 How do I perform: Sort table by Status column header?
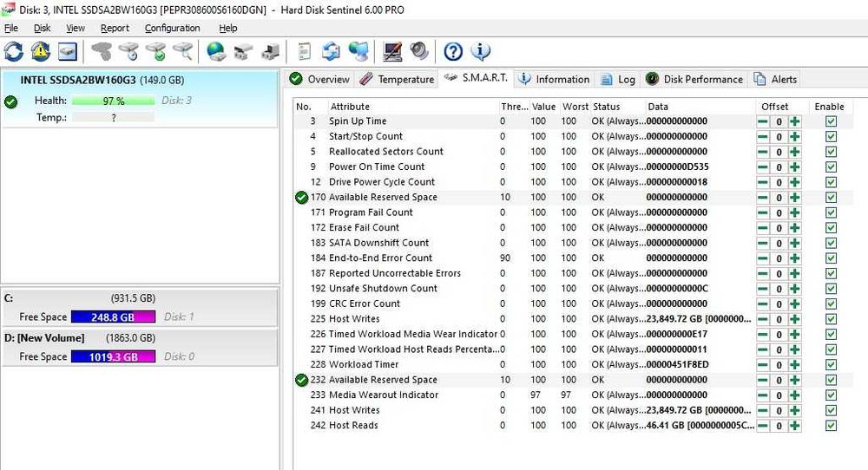[617, 107]
